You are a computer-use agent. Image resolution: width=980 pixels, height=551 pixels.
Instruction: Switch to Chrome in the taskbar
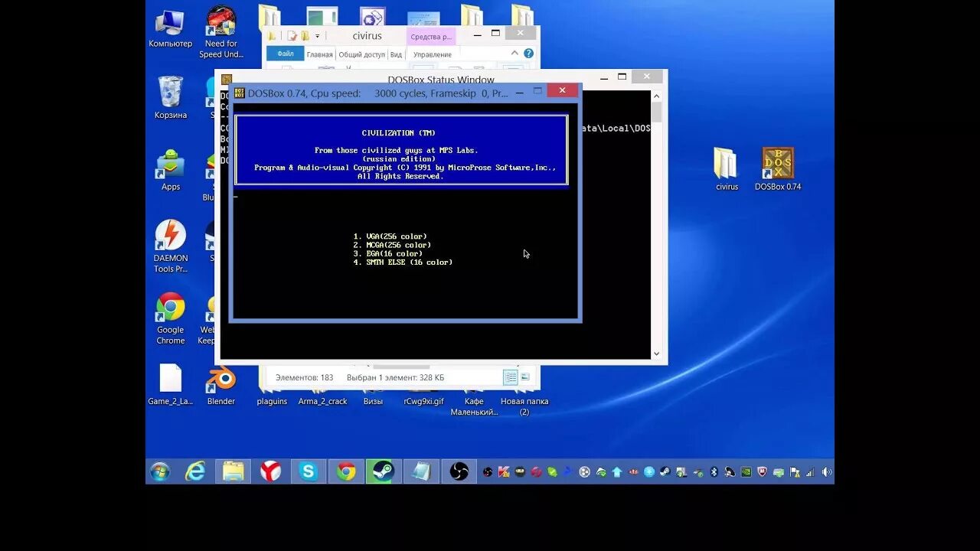click(x=346, y=471)
